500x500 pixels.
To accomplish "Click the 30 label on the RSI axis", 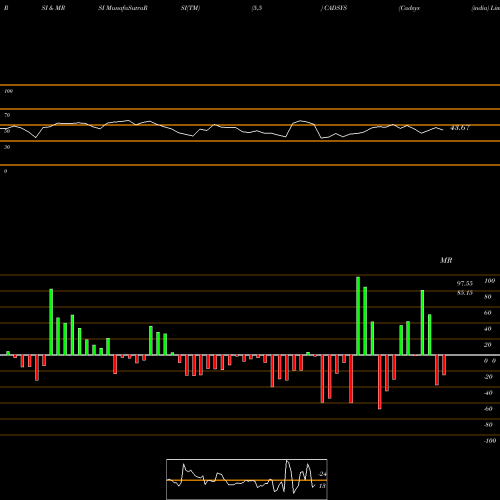I will pos(7,147).
